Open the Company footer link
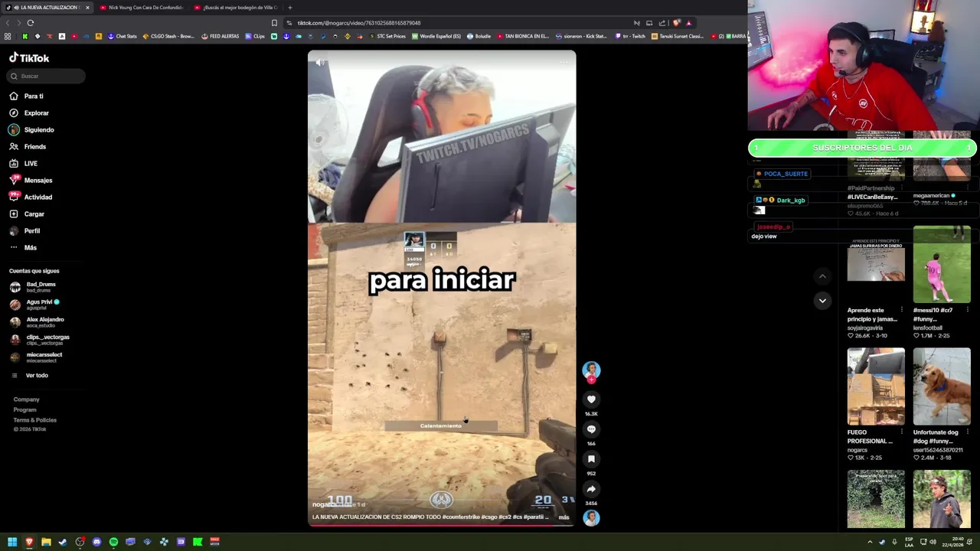Screen dimensions: 980x551 coord(26,399)
